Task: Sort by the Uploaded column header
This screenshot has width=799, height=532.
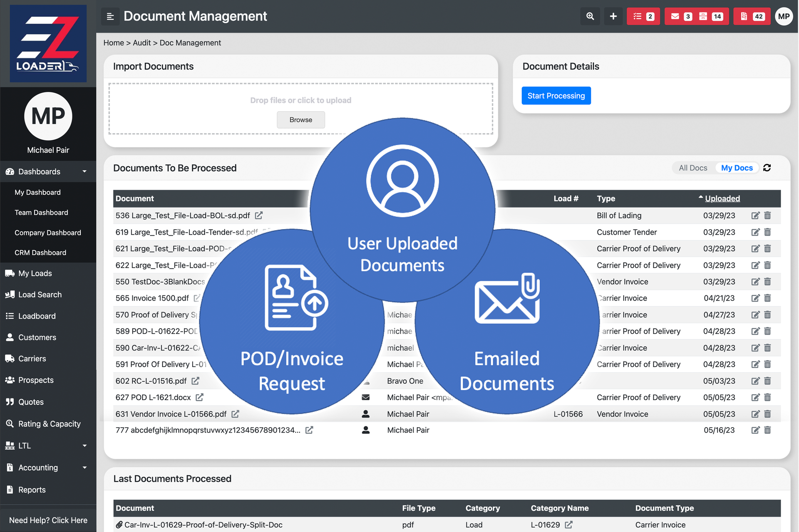Action: coord(722,198)
